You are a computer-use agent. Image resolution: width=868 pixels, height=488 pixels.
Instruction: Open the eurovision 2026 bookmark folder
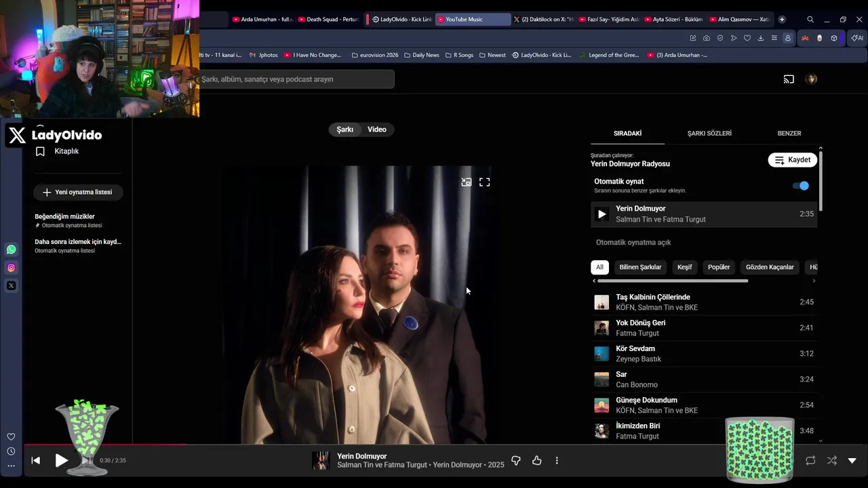coord(375,55)
